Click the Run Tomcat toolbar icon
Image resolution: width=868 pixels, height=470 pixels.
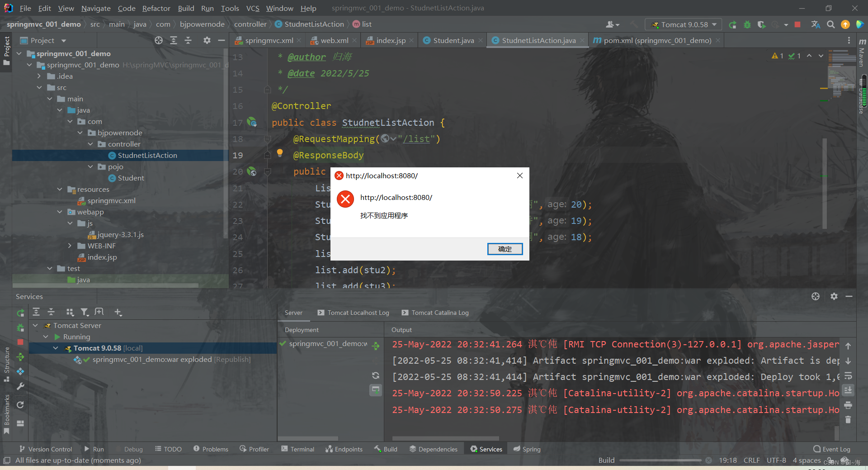[x=732, y=24]
